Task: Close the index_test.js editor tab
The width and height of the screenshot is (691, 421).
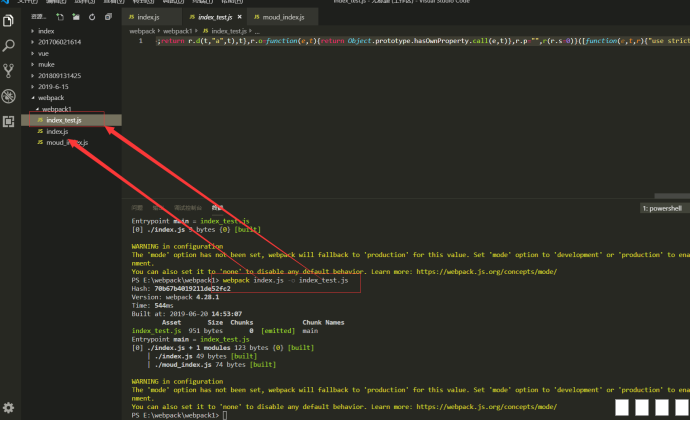Action: click(239, 17)
